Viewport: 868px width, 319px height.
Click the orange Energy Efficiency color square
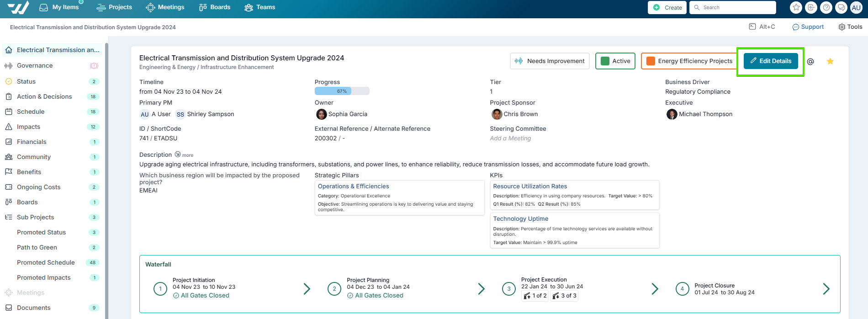tap(651, 61)
